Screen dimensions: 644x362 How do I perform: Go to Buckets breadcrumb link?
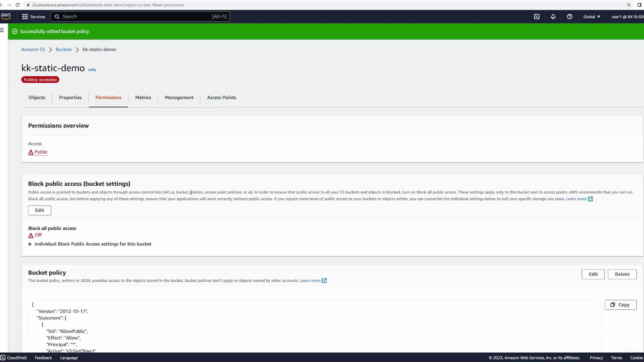click(x=64, y=49)
